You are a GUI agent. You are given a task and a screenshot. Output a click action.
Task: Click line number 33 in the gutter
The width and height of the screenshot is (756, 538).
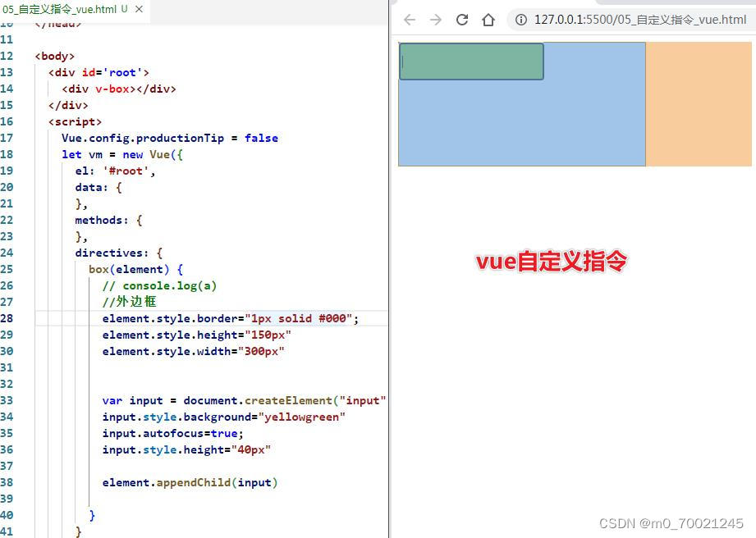(7, 400)
